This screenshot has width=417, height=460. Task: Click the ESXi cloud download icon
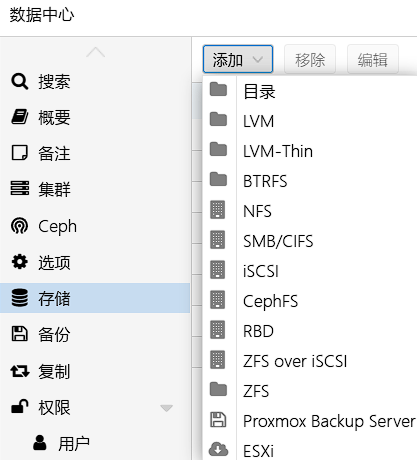point(218,449)
